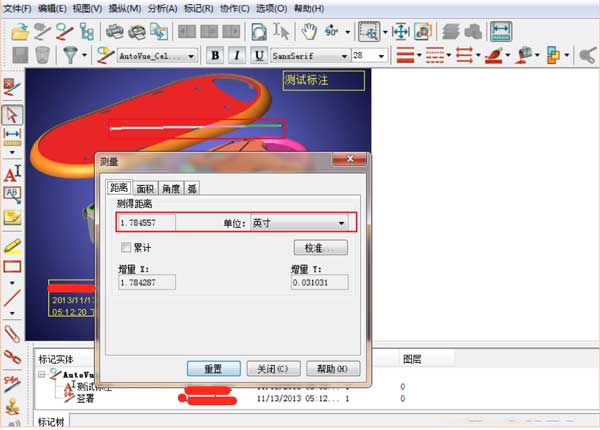Click the 校准... button
The width and height of the screenshot is (600, 430).
321,248
